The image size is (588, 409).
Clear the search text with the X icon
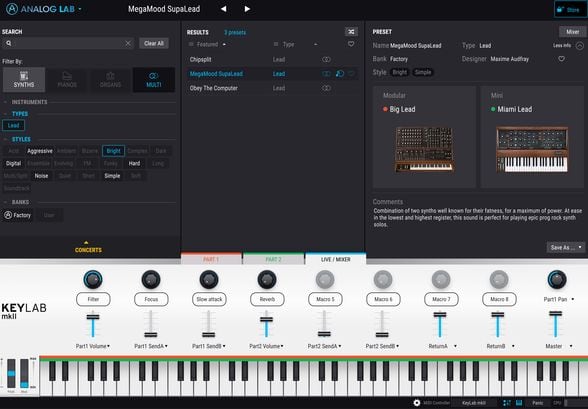click(x=128, y=43)
